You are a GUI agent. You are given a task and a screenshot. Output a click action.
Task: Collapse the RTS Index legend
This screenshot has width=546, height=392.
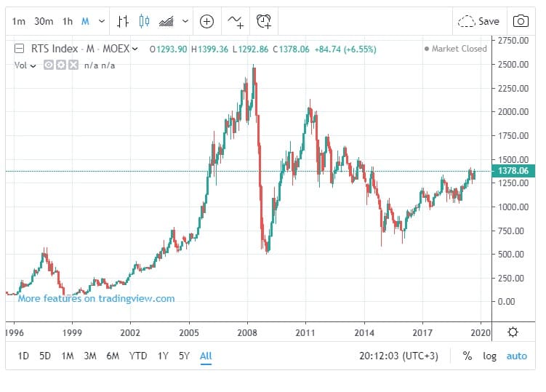[x=20, y=49]
